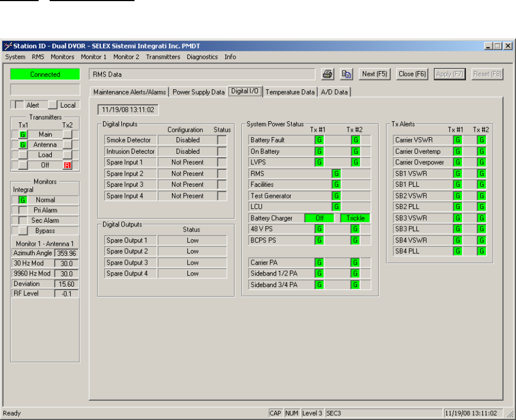Click Battery Fault Tx #1 indicator
This screenshot has width=516, height=420.
coord(319,140)
